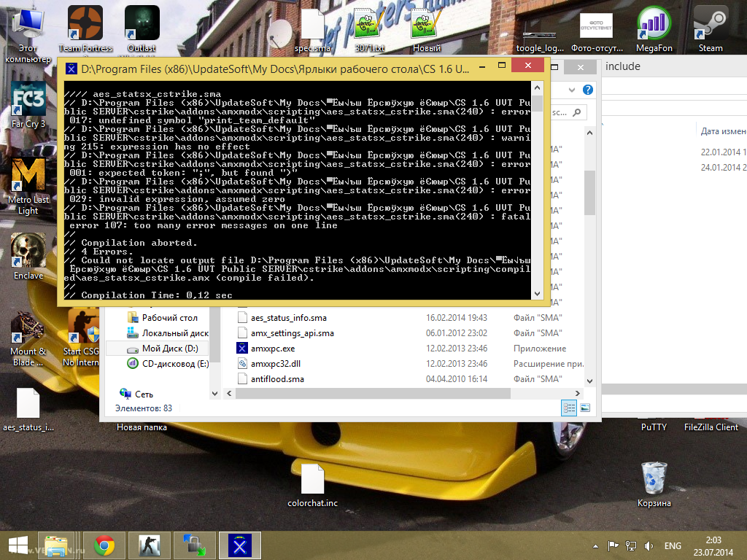The width and height of the screenshot is (747, 560).
Task: Click Дата измен column header in include window
Action: click(x=723, y=131)
